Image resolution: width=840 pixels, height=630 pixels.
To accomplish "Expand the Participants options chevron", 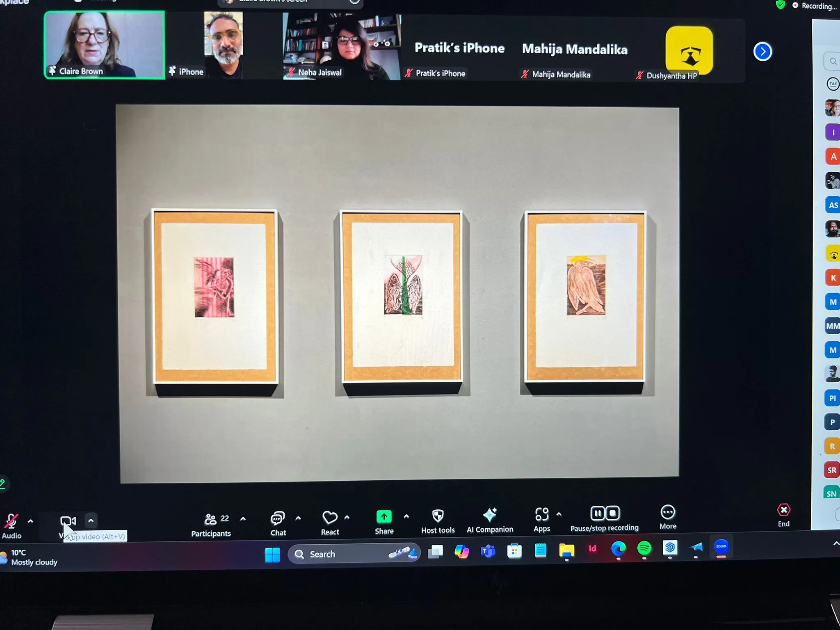I will [x=243, y=519].
